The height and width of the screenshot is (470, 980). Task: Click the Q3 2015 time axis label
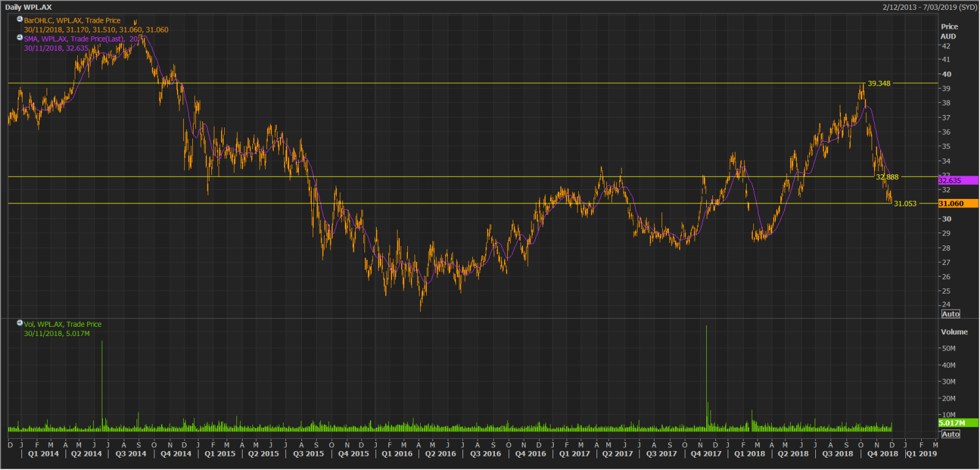click(308, 453)
